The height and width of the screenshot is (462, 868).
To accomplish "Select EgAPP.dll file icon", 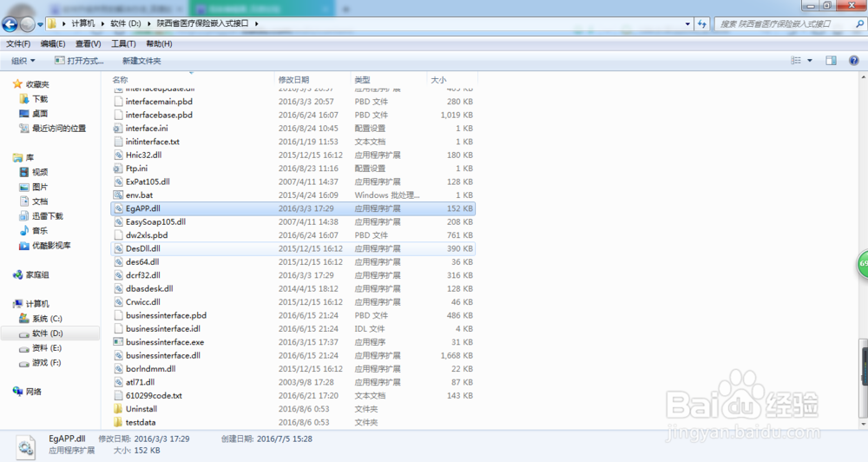I will [x=118, y=208].
